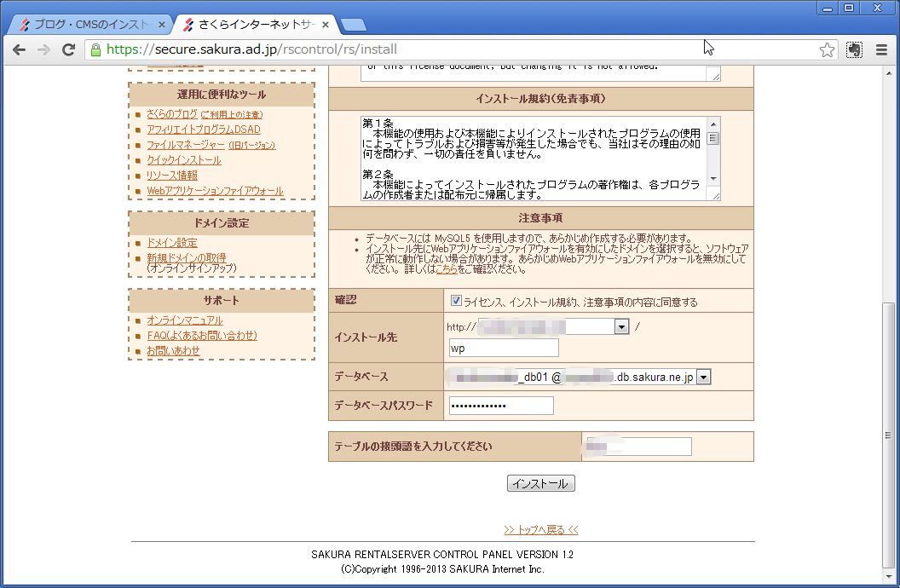Viewport: 900px width, 588px height.
Task: Open the 旧バージョン link
Action: [252, 146]
